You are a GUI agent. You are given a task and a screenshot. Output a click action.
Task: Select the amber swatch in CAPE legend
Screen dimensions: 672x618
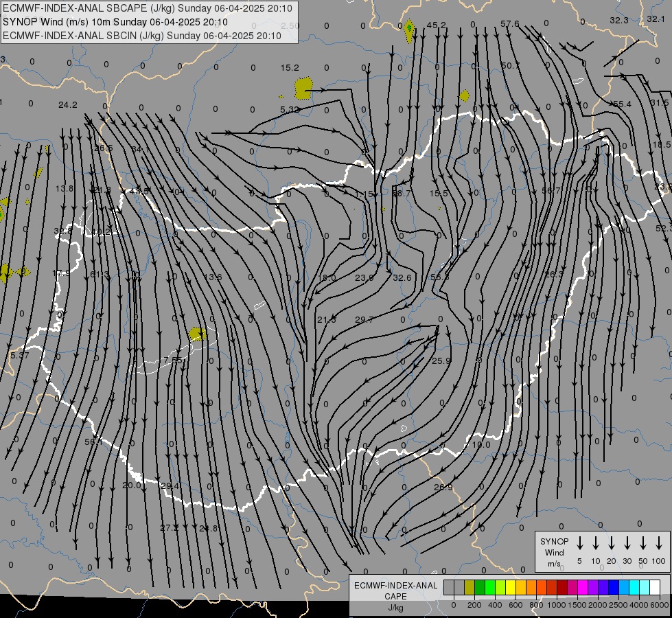point(521,588)
